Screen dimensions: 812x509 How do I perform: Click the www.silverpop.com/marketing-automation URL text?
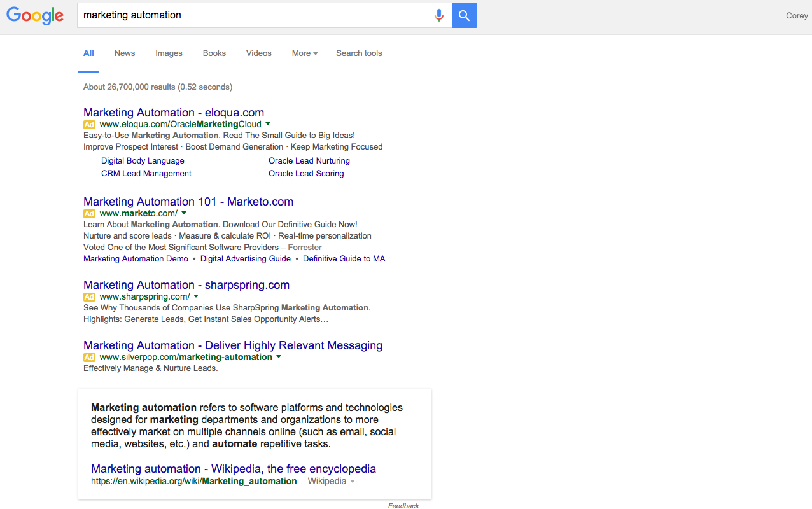(x=186, y=358)
